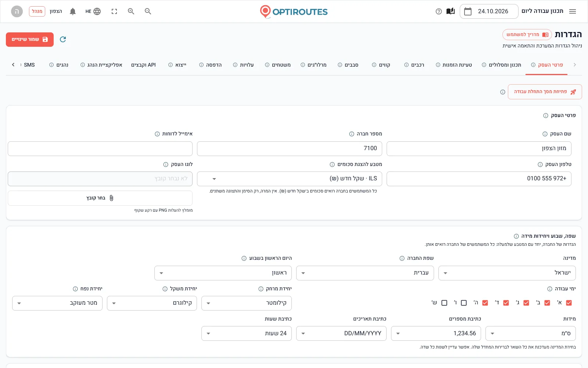Toggle fullscreen mode icon
This screenshot has width=588, height=368.
point(114,11)
